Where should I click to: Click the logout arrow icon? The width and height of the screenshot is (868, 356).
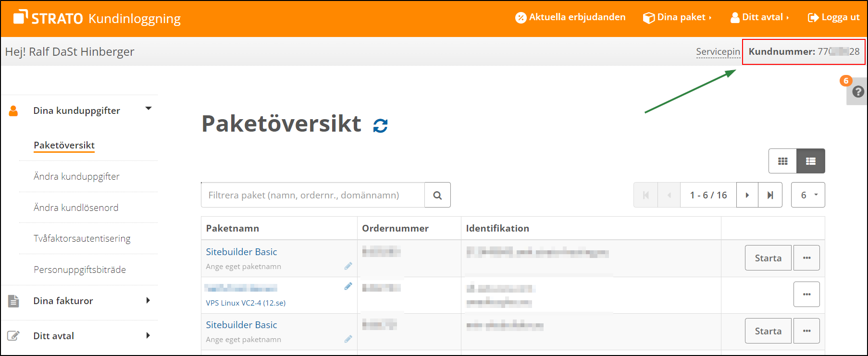click(813, 18)
